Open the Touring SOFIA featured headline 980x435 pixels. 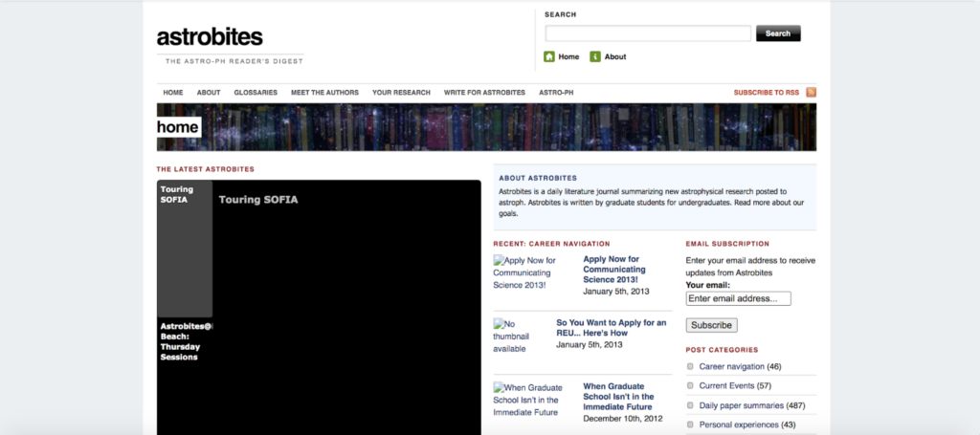pyautogui.click(x=258, y=200)
